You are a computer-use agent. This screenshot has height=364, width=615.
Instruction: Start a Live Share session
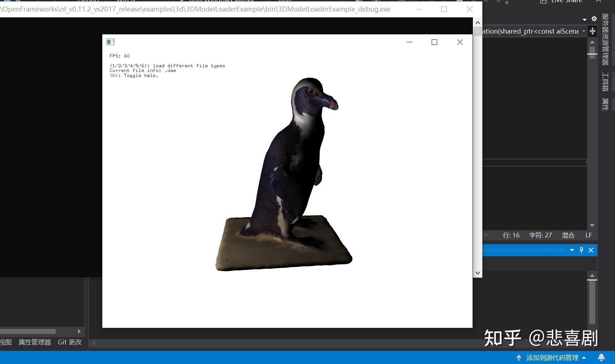point(560,1)
